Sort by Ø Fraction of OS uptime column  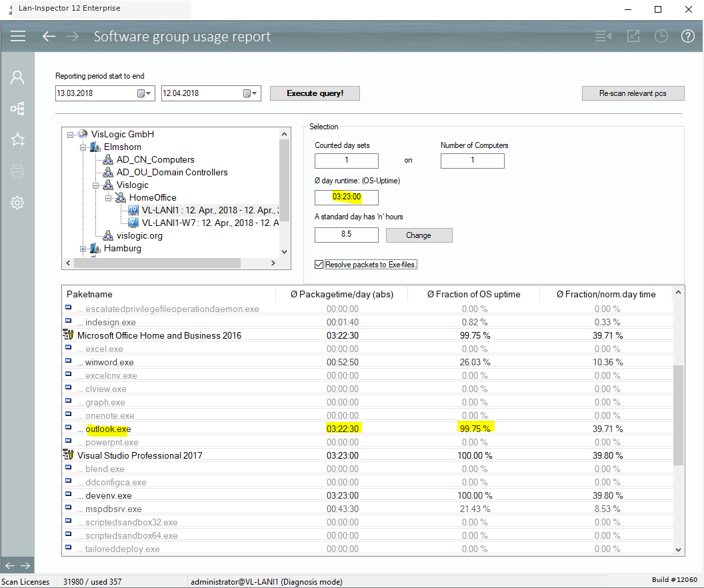coord(473,295)
